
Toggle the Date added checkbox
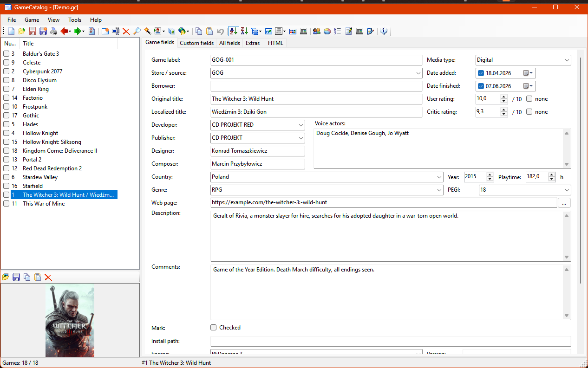[481, 73]
